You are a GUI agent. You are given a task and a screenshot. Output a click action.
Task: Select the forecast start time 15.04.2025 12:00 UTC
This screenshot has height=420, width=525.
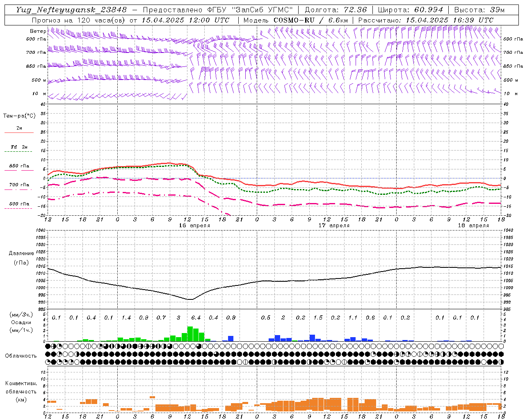click(x=186, y=20)
